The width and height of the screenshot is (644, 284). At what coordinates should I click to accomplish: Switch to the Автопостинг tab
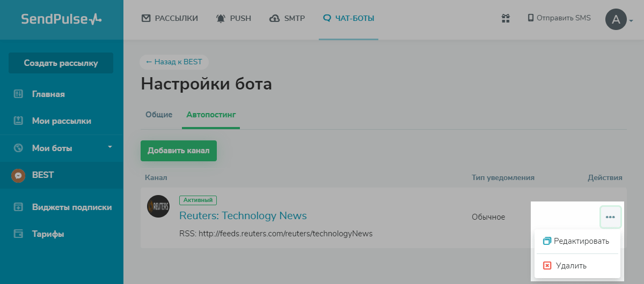click(x=211, y=115)
